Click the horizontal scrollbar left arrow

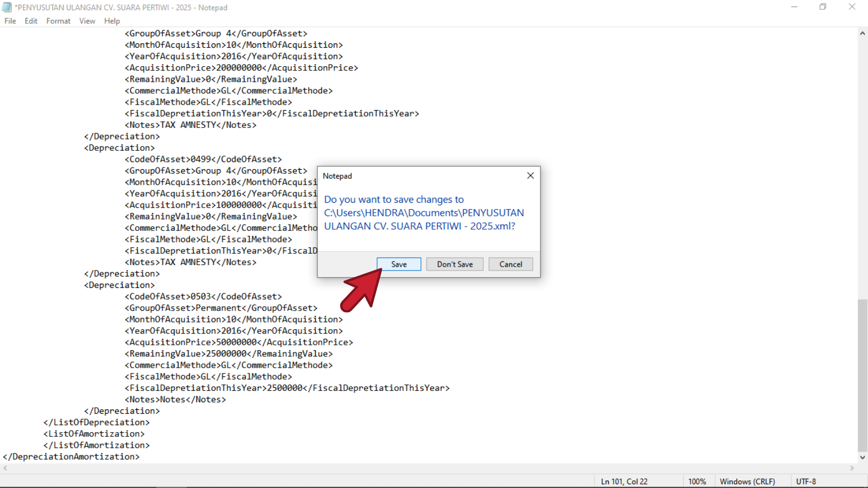pyautogui.click(x=5, y=468)
